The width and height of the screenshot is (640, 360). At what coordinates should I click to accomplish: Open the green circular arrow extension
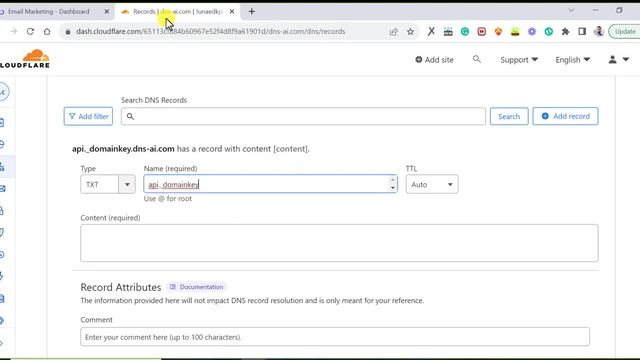pos(465,31)
